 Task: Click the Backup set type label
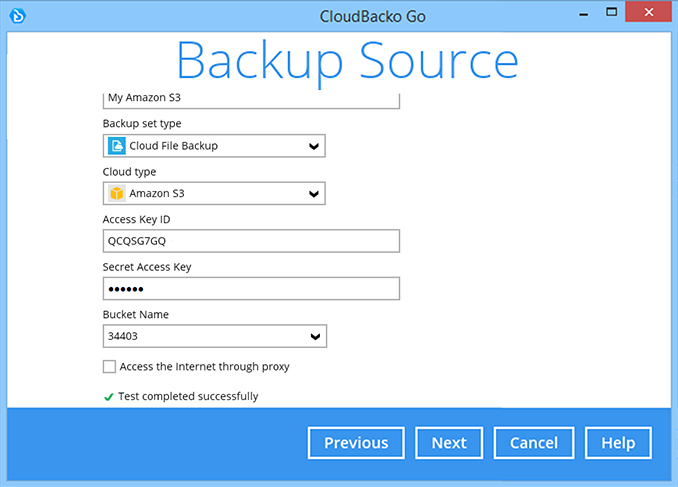click(x=142, y=124)
